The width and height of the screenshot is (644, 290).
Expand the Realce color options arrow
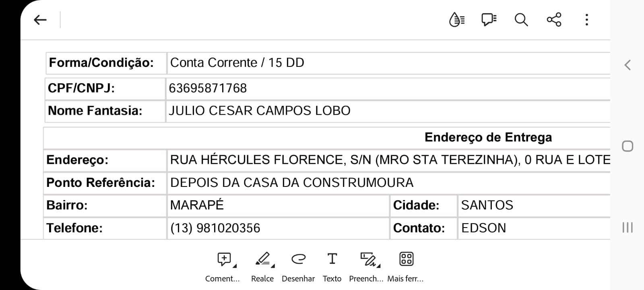tap(273, 266)
